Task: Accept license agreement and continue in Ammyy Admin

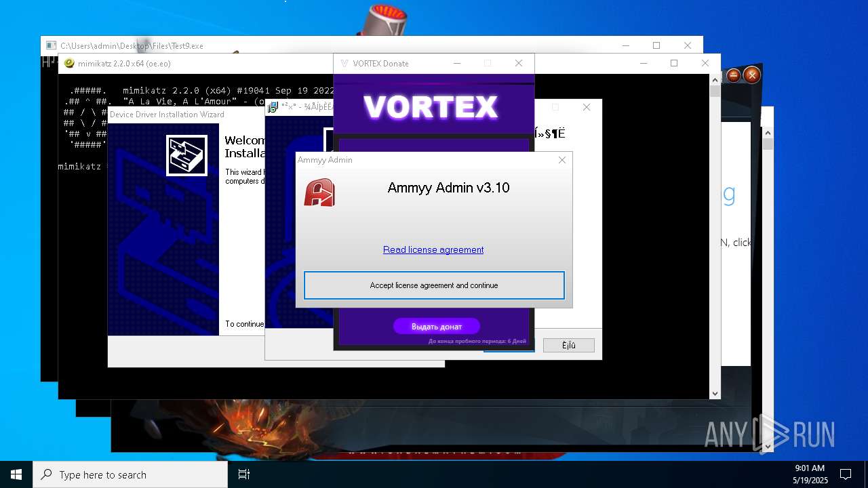Action: pos(434,285)
